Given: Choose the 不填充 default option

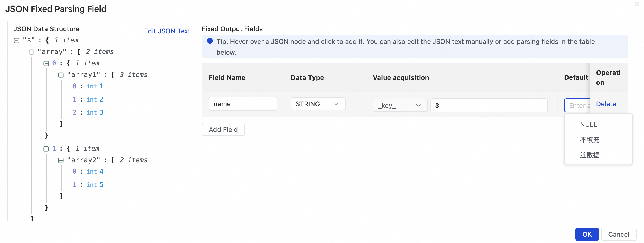Looking at the screenshot, I should pos(590,140).
